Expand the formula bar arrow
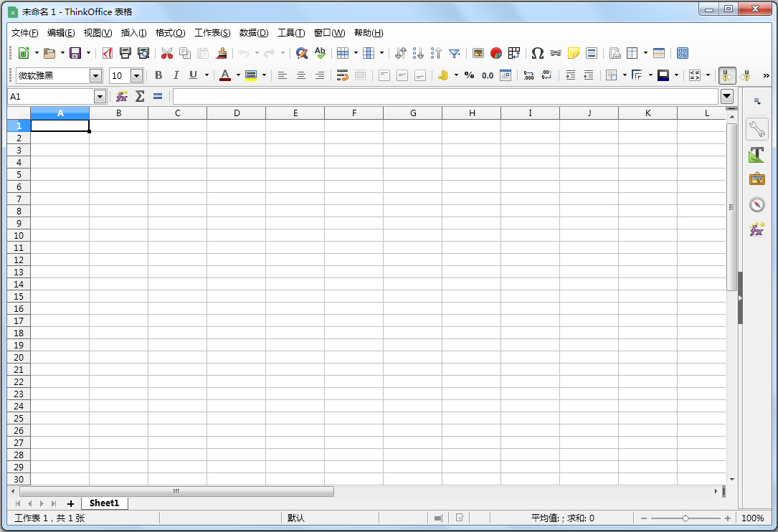The height and width of the screenshot is (532, 778). tap(727, 96)
